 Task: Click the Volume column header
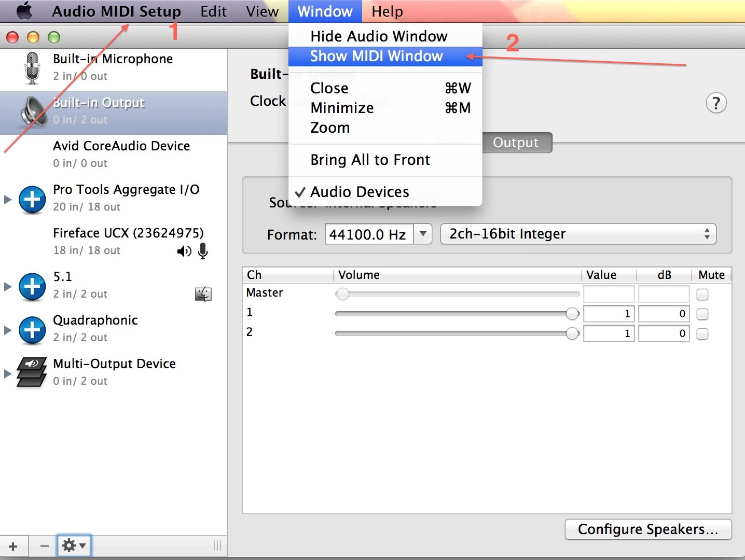coord(457,275)
